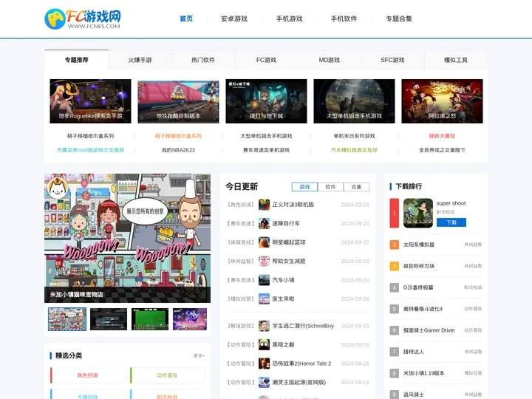Viewport: 532px width, 399px height.
Task: Open 全民养成之女皇陛下 link
Action: 442,150
